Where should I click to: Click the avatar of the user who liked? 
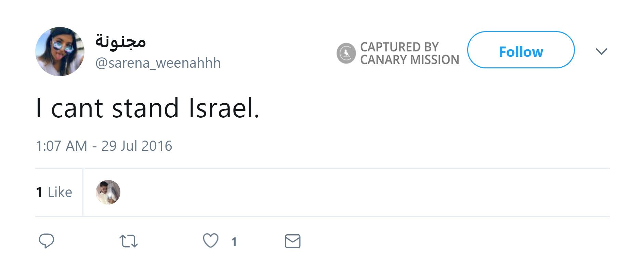point(108,192)
